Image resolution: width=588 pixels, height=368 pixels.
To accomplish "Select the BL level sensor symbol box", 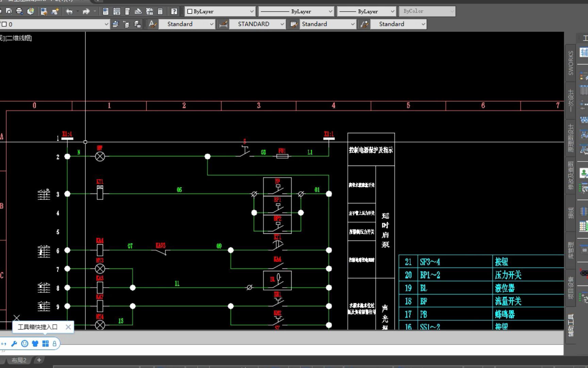I will pos(277,280).
